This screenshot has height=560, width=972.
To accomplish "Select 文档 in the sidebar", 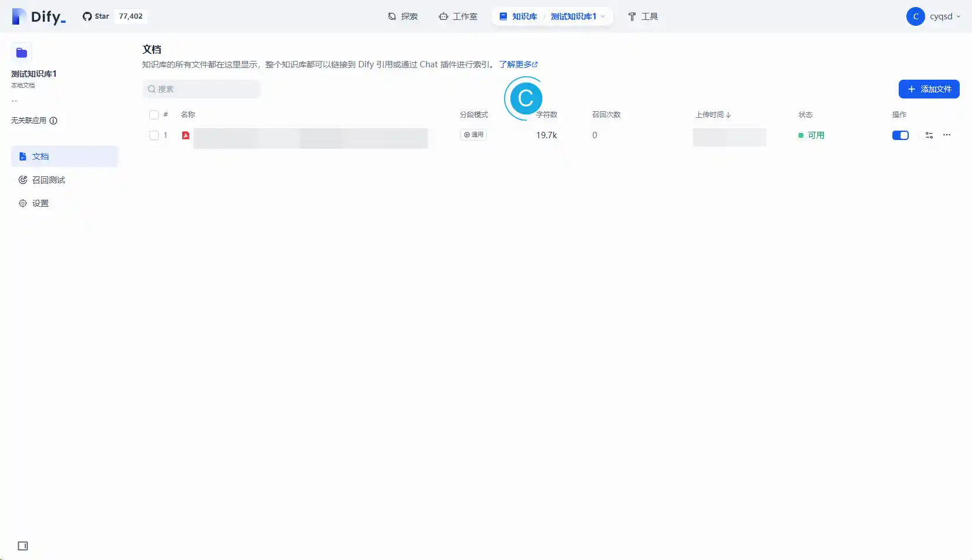I will coord(64,156).
